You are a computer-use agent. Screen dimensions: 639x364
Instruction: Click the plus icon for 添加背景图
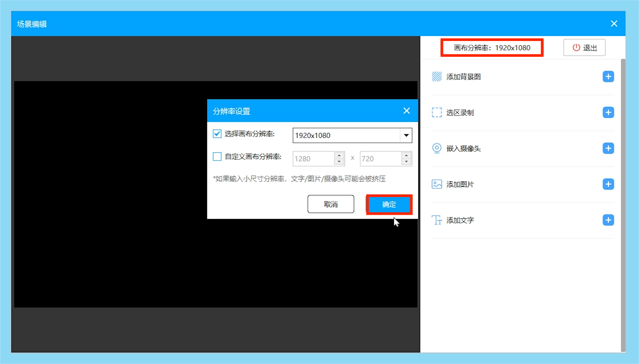pos(608,76)
